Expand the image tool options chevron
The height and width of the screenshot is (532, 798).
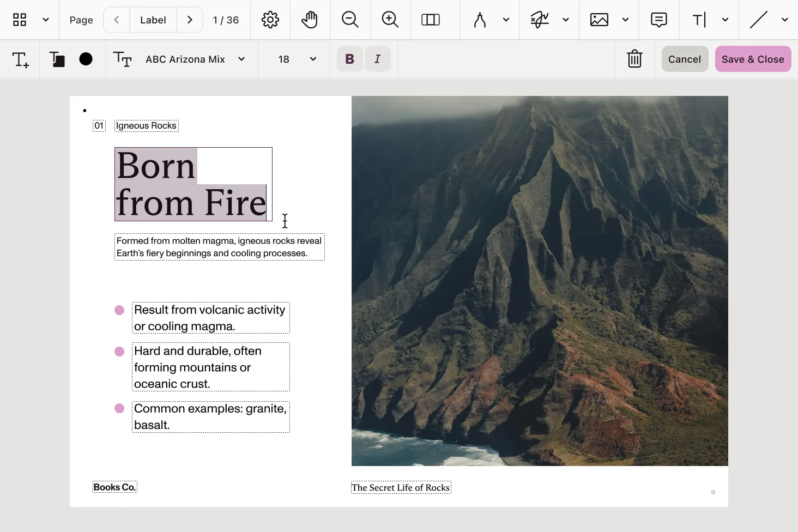click(625, 20)
